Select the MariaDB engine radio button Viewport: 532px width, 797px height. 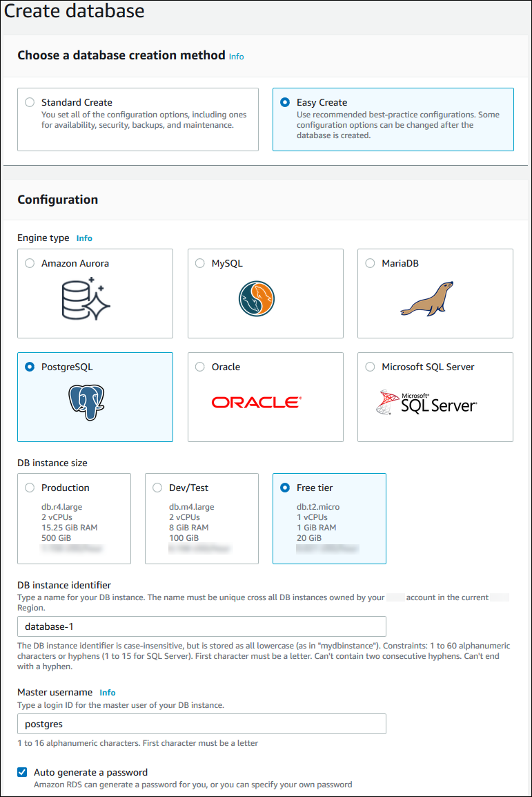pyautogui.click(x=370, y=263)
